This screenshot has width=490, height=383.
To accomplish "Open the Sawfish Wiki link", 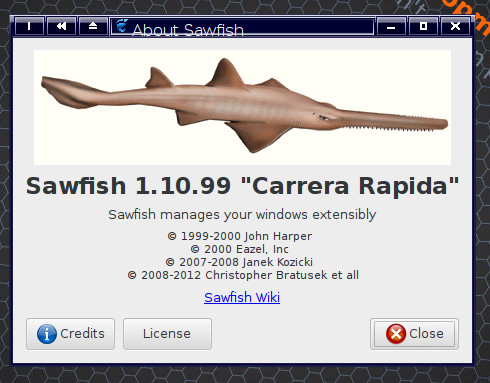I will click(x=242, y=297).
